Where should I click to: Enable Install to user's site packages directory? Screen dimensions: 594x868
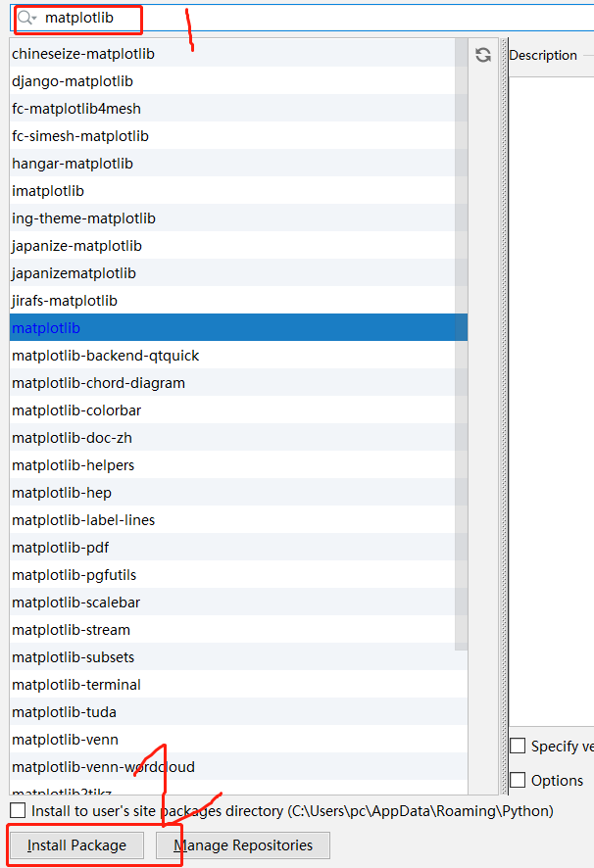[x=18, y=810]
